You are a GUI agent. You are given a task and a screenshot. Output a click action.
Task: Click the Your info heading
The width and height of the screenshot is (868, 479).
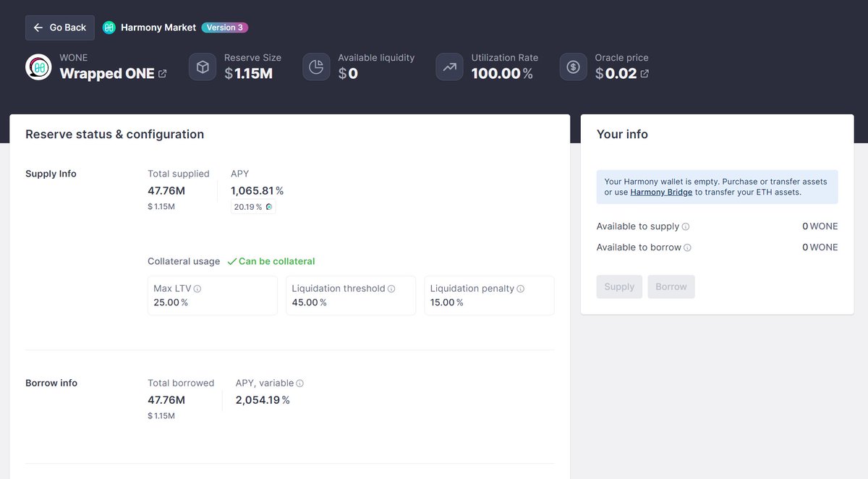pyautogui.click(x=622, y=134)
